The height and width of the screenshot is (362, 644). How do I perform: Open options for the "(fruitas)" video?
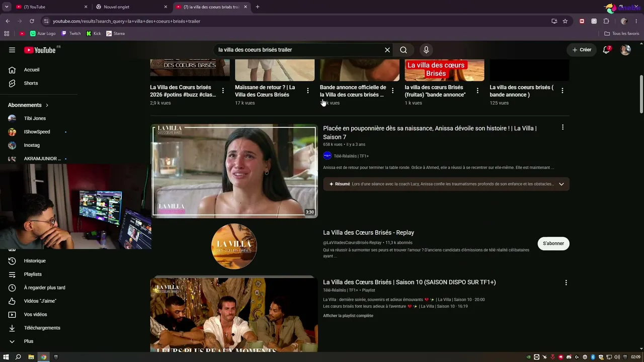point(477,90)
